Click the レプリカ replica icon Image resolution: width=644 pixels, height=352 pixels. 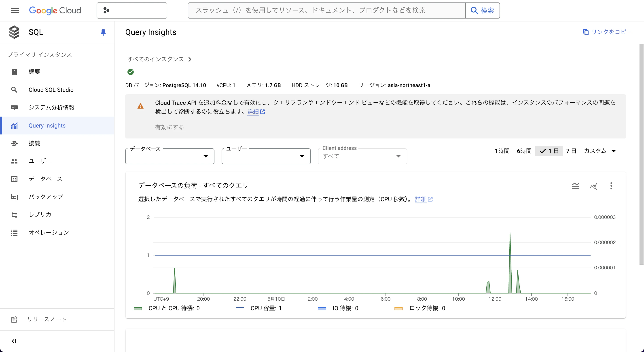[14, 215]
